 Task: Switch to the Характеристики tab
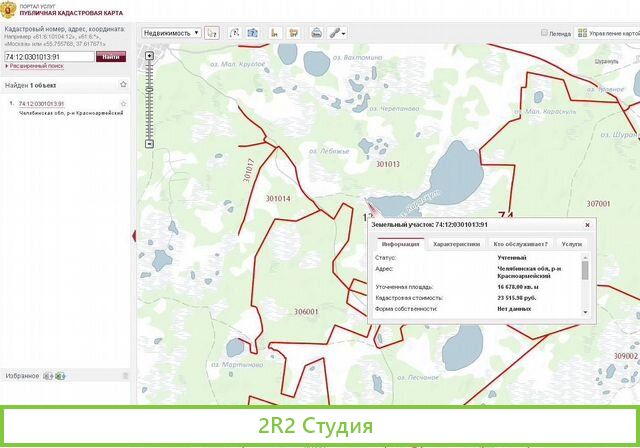(x=456, y=243)
